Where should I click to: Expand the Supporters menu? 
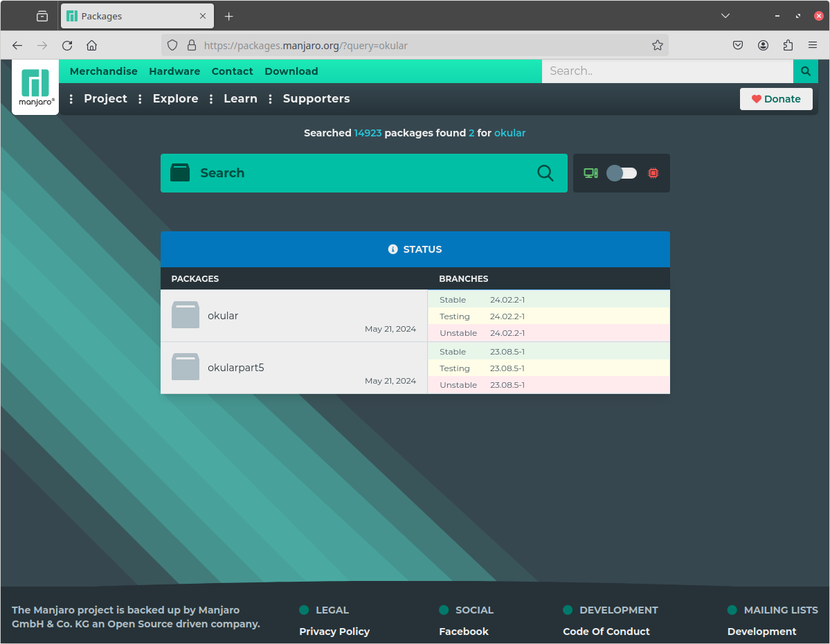tap(316, 98)
